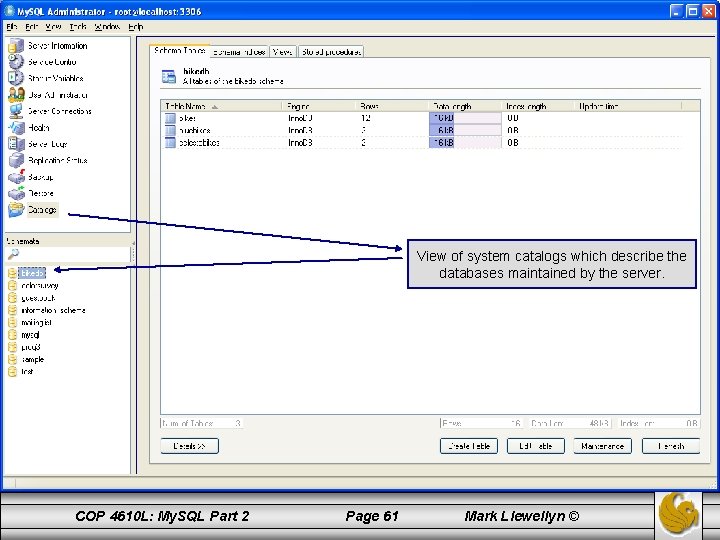Click the sample schema database icon
This screenshot has width=720, height=540.
coord(12,360)
